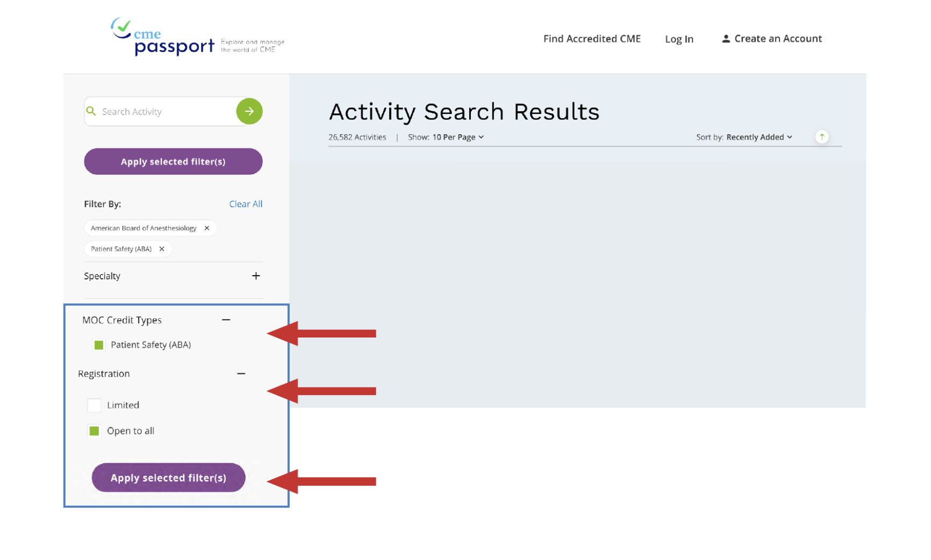
Task: Collapse the MOC Credit Types section
Action: pyautogui.click(x=226, y=320)
